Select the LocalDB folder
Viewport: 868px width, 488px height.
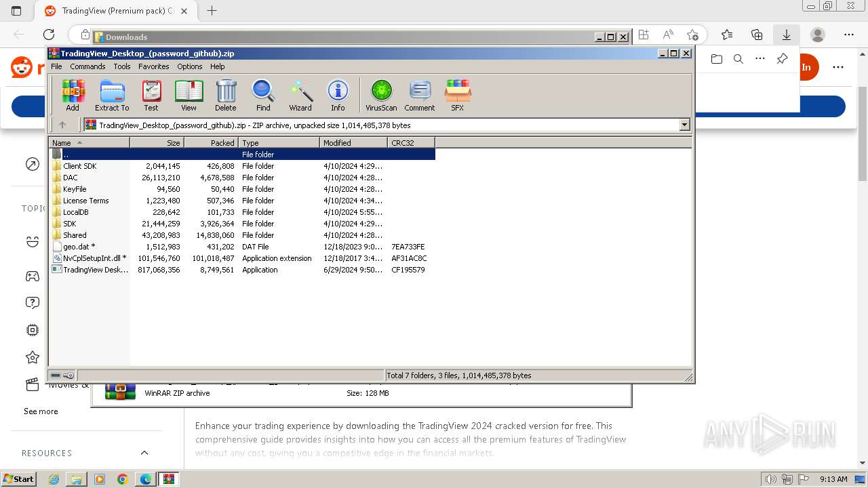coord(242,212)
